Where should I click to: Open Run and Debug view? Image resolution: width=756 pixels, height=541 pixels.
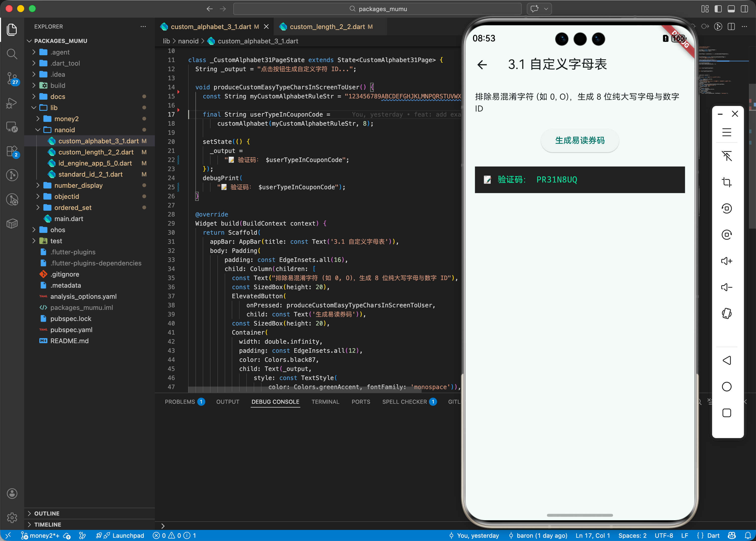[12, 103]
